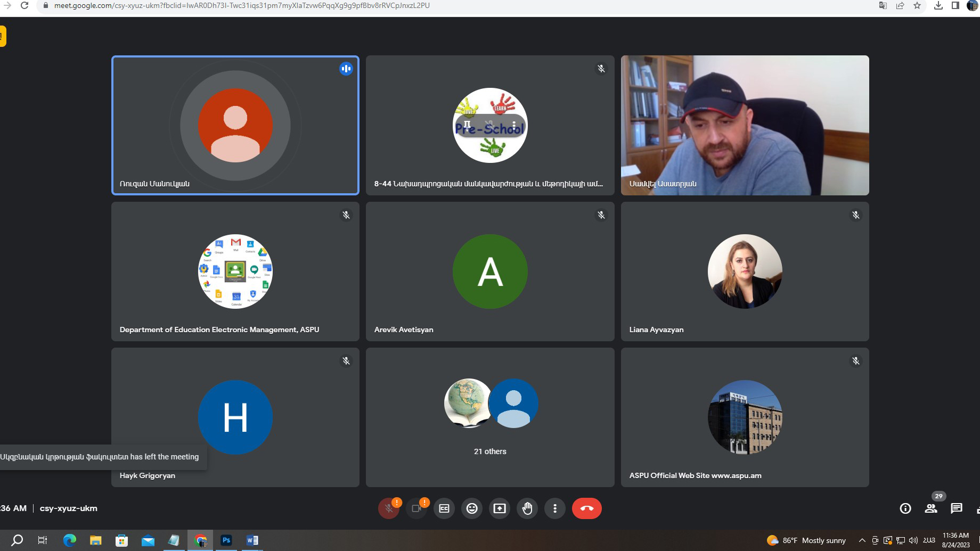Image resolution: width=980 pixels, height=551 pixels.
Task: Open the meeting details info icon
Action: click(905, 508)
